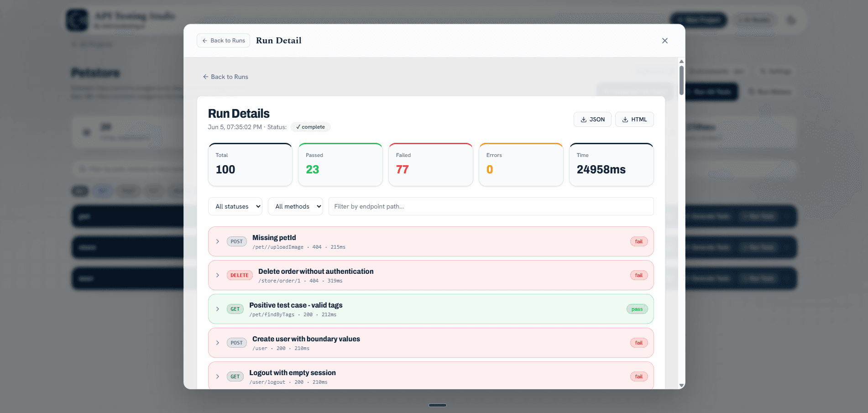Click the /store/order/1 endpoint path
Image resolution: width=868 pixels, height=413 pixels.
[279, 281]
